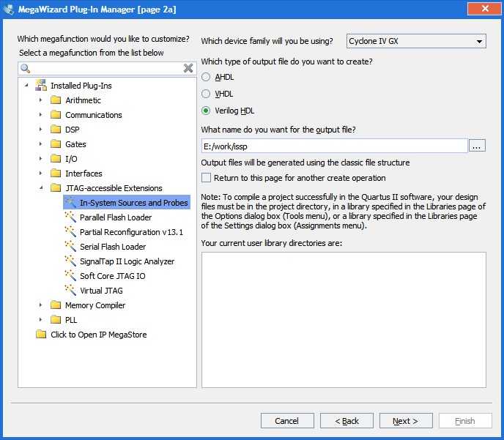The image size is (504, 440).
Task: Pick Soft Core JTAG IO
Action: pyautogui.click(x=113, y=276)
